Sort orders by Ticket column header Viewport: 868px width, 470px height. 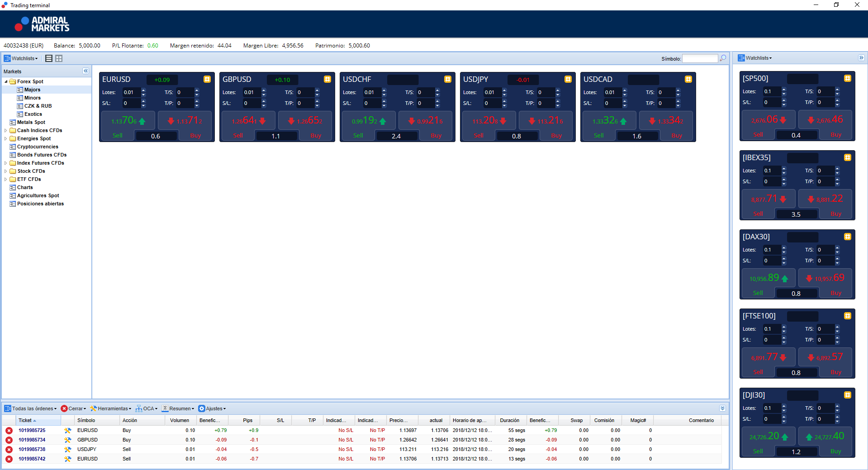point(38,421)
